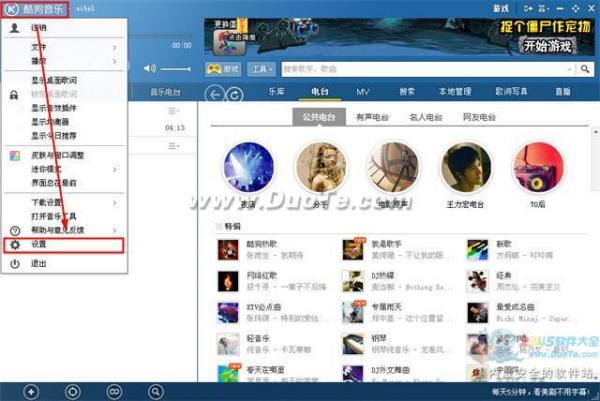This screenshot has height=401, width=600.
Task: Play the 钢琴 channel cover
Action: tap(353, 344)
